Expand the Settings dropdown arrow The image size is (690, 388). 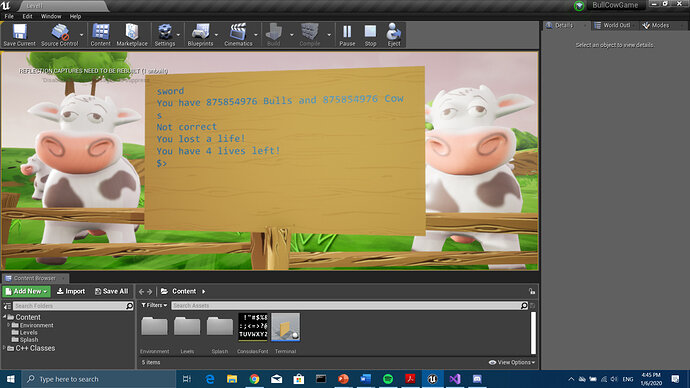tap(178, 35)
